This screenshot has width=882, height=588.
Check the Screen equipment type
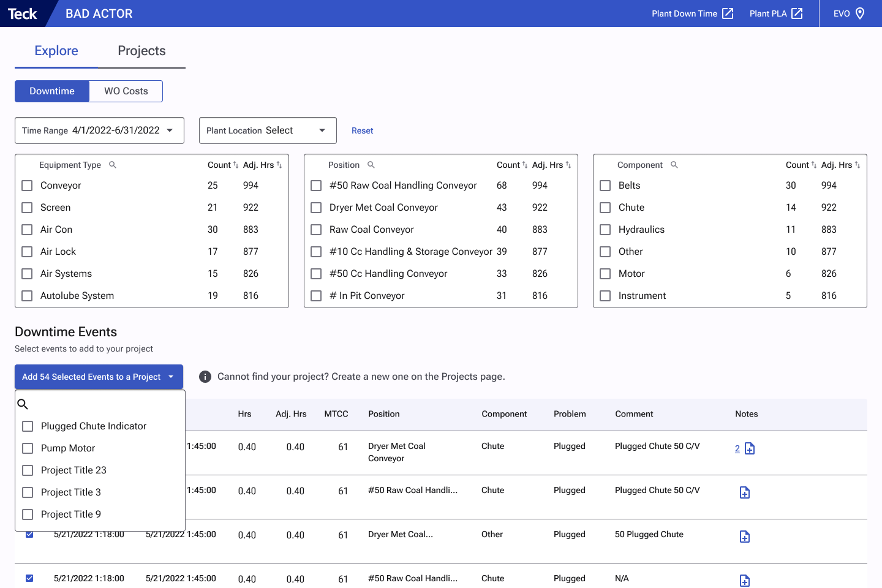pos(27,208)
